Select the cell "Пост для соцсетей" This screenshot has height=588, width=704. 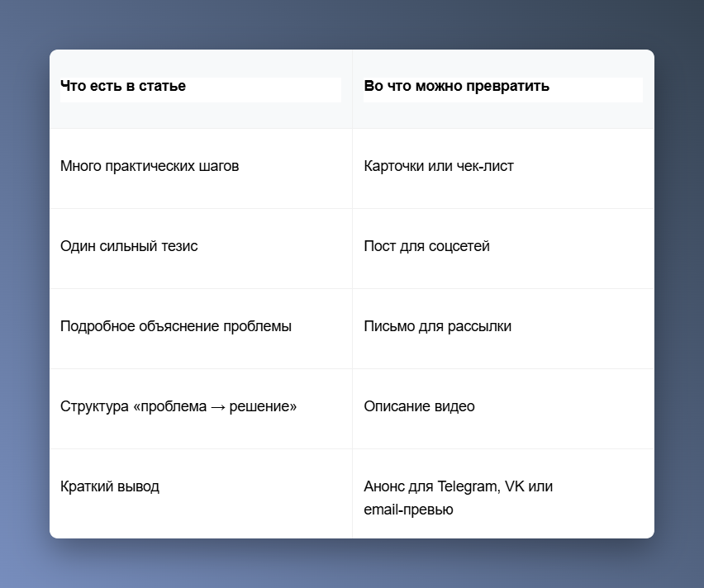pyautogui.click(x=503, y=249)
